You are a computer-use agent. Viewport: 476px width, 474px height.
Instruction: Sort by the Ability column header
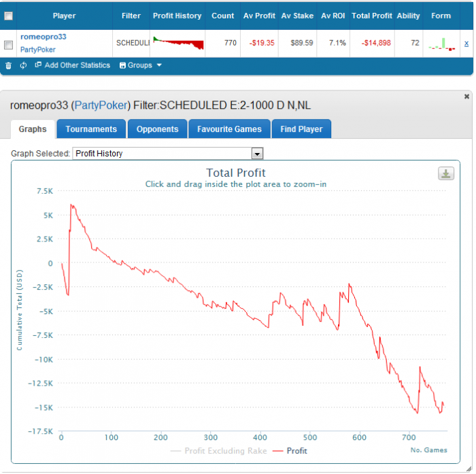point(408,16)
